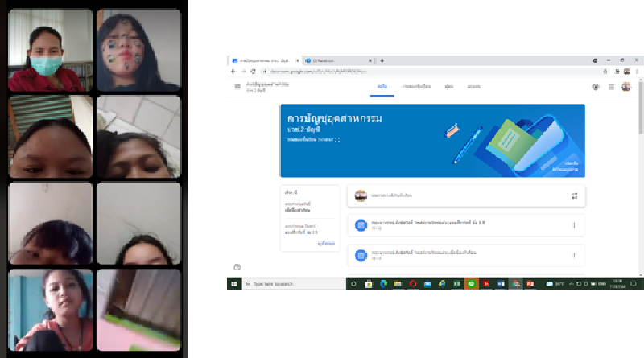Click the help question mark icon
Viewport: 644px width, 358px height.
click(x=237, y=266)
